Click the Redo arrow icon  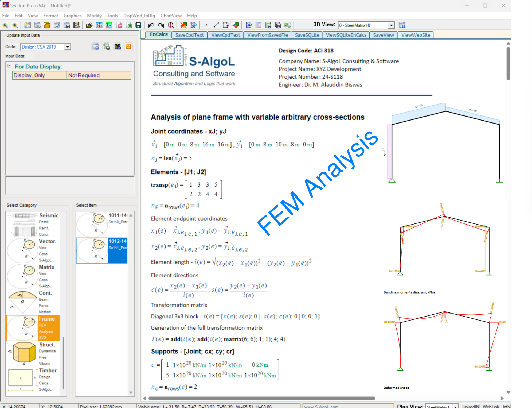(161, 25)
